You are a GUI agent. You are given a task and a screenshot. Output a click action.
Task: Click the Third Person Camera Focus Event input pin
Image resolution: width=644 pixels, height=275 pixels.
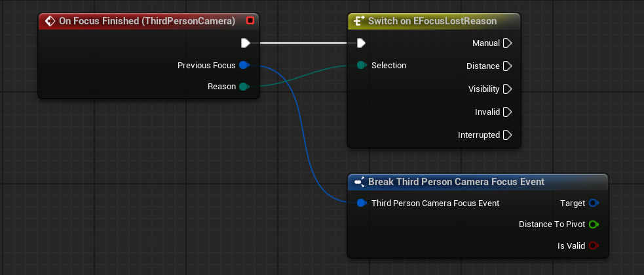pyautogui.click(x=361, y=203)
